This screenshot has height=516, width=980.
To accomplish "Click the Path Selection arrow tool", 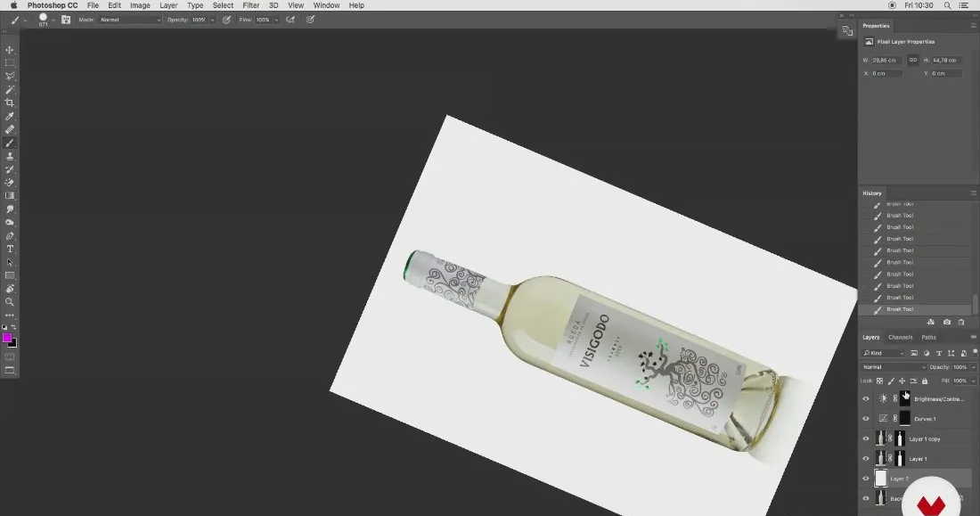I will [10, 263].
